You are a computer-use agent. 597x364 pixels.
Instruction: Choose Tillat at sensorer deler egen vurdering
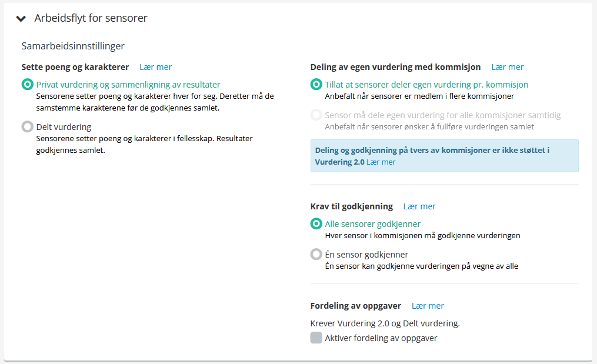click(x=316, y=85)
